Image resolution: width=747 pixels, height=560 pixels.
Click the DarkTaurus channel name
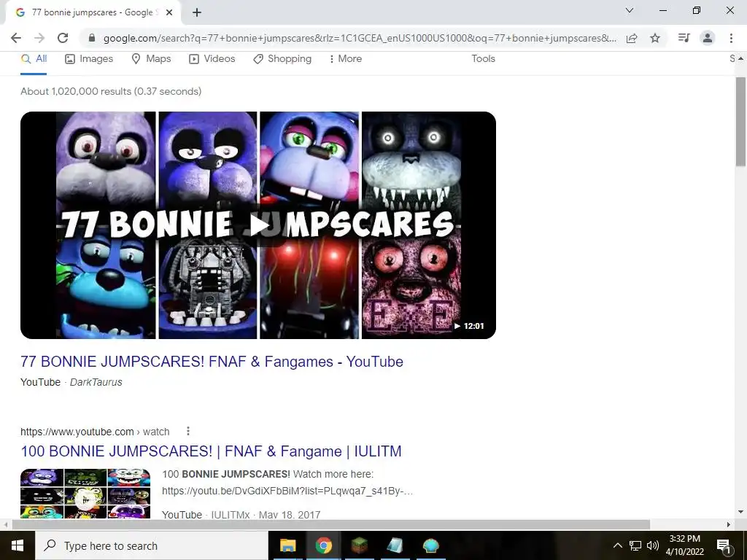(x=96, y=382)
